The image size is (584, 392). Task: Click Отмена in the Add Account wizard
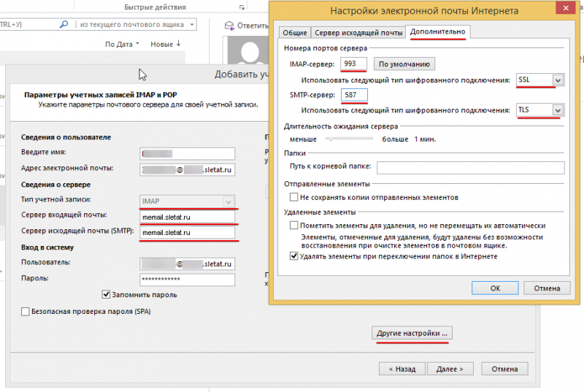point(504,369)
